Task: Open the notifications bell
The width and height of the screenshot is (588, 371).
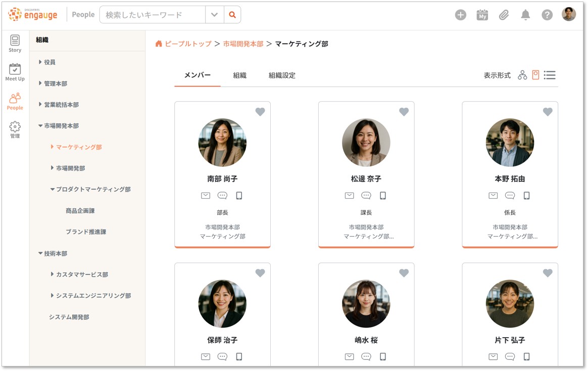Action: [x=525, y=15]
